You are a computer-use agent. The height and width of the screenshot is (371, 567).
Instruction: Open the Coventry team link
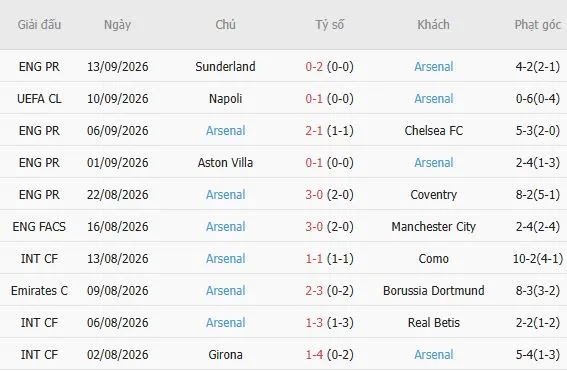[434, 195]
